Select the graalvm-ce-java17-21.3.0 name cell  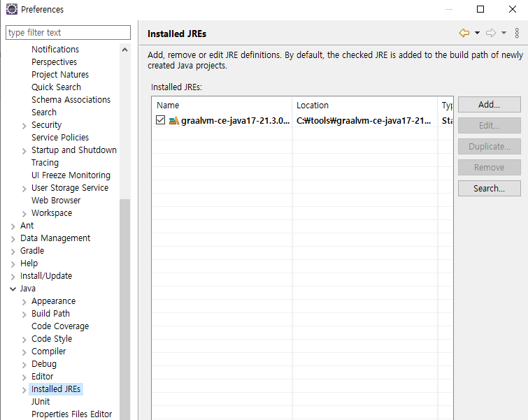click(235, 120)
